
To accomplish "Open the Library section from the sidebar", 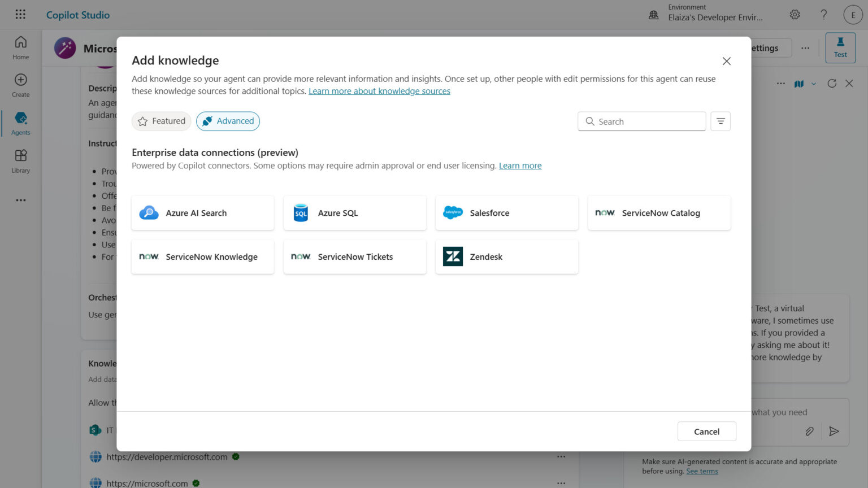I will tap(20, 159).
